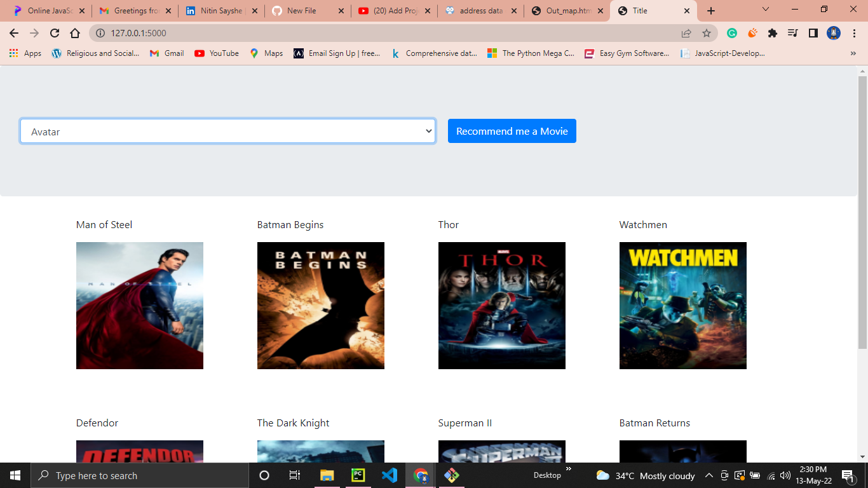Image resolution: width=868 pixels, height=488 pixels.
Task: Click the Superman II movie title
Action: pos(465,423)
